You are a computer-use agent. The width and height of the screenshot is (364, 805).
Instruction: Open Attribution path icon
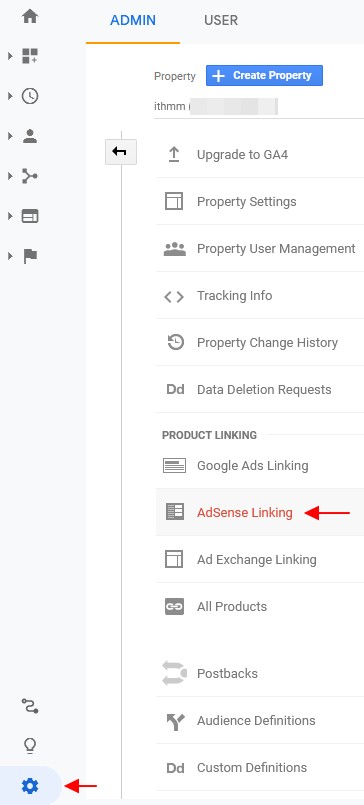(x=30, y=706)
